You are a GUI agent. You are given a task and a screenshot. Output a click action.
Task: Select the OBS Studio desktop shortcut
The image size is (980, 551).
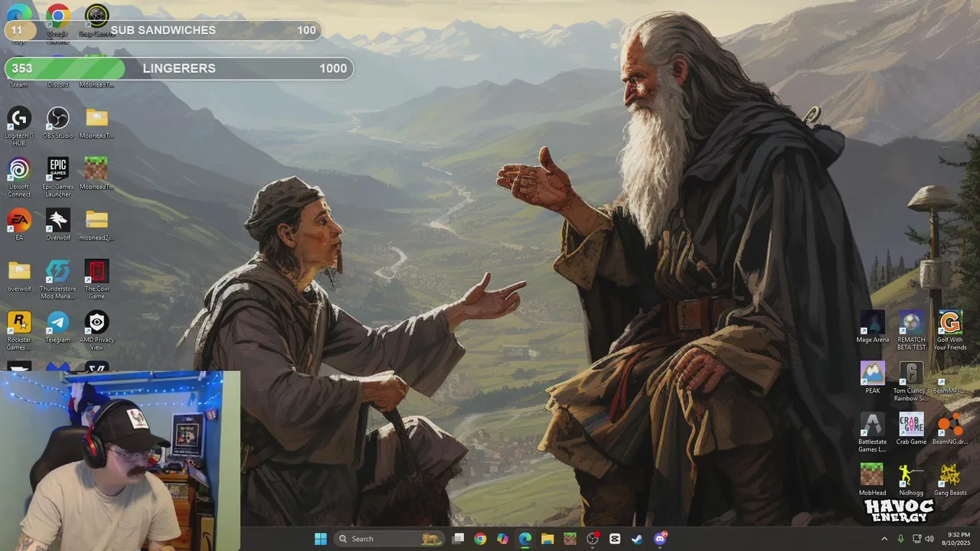(58, 122)
